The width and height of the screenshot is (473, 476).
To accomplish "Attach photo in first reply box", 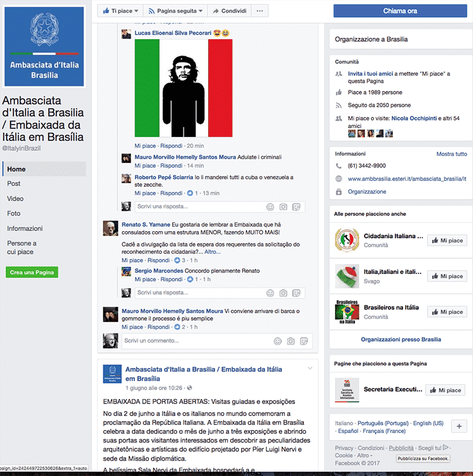I will (283, 207).
